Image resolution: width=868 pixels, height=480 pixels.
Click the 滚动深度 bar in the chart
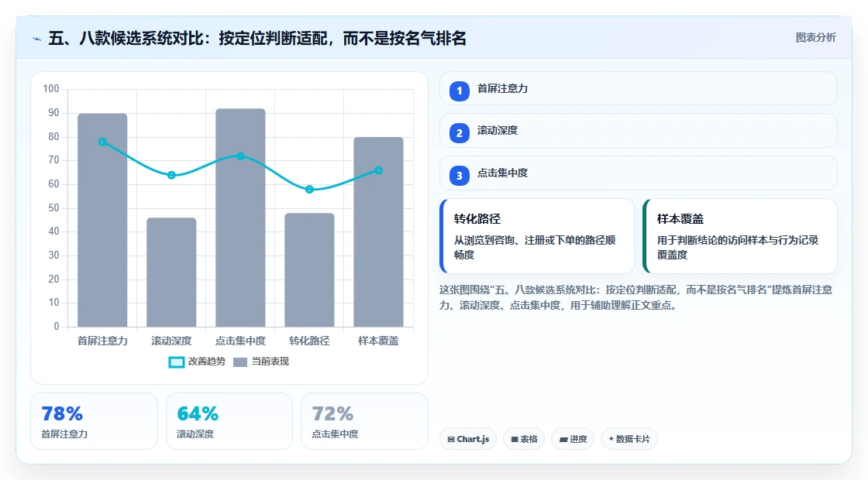tap(171, 272)
